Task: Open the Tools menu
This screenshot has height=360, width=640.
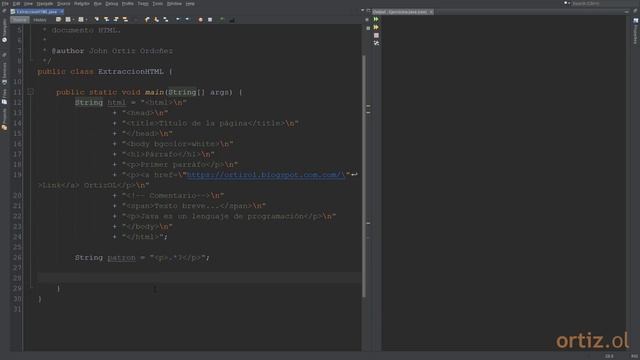Action: click(158, 4)
